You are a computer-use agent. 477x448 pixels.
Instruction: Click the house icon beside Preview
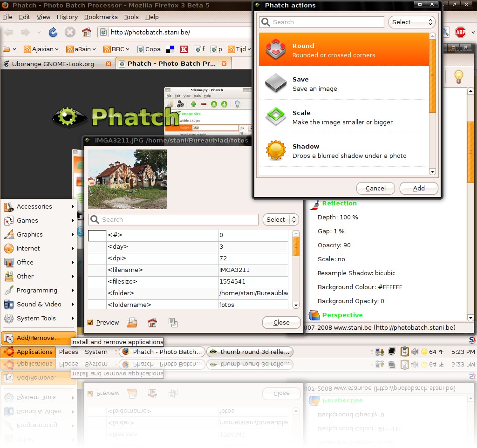[152, 322]
